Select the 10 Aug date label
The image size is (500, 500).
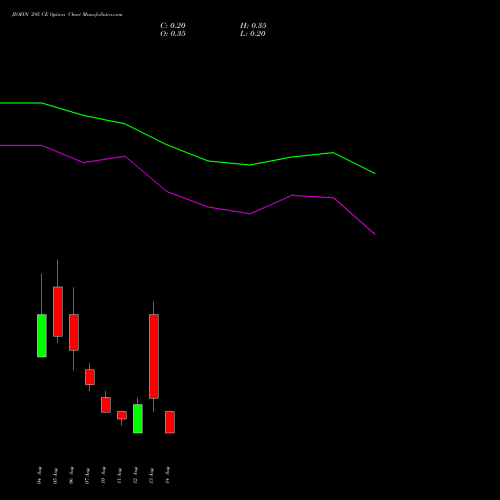(x=104, y=475)
